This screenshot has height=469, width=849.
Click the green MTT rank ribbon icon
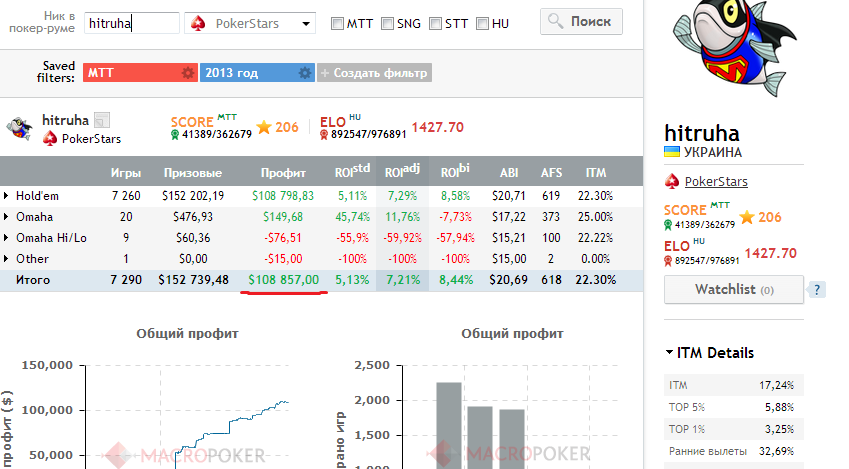pos(175,134)
